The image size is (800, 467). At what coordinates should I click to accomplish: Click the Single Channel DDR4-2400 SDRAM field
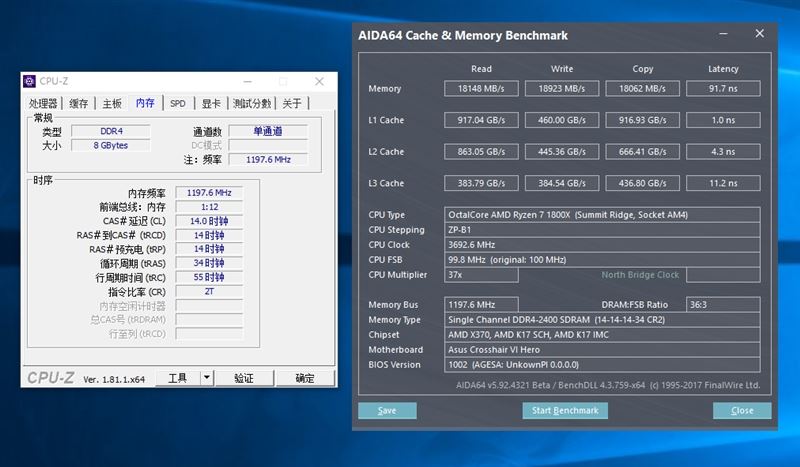(602, 319)
